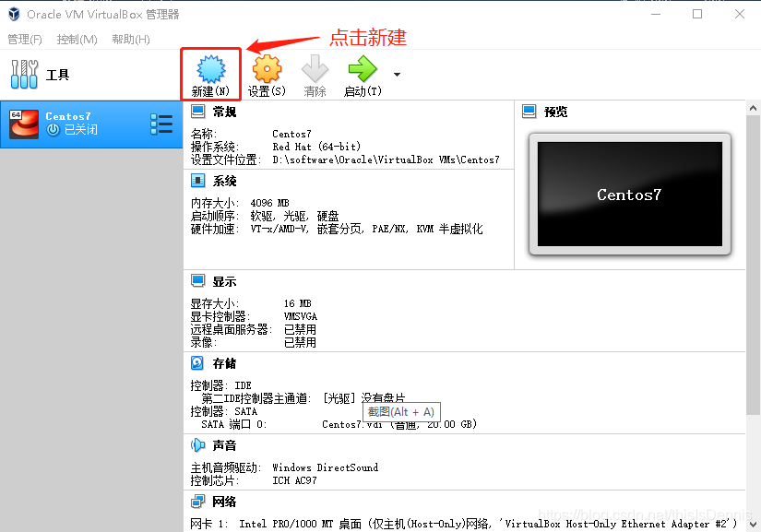The width and height of the screenshot is (761, 532).
Task: Click the Storage (存储) disk icon
Action: pos(197,362)
